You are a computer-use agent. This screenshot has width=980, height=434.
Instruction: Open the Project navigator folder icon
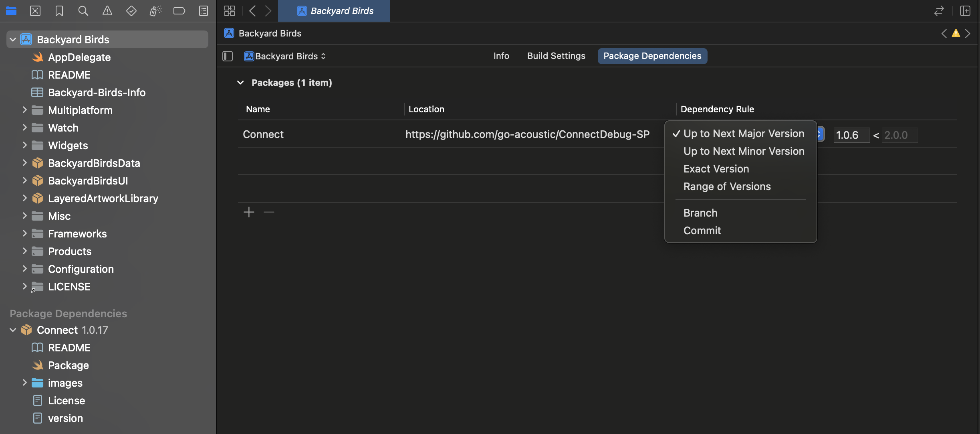click(x=11, y=11)
